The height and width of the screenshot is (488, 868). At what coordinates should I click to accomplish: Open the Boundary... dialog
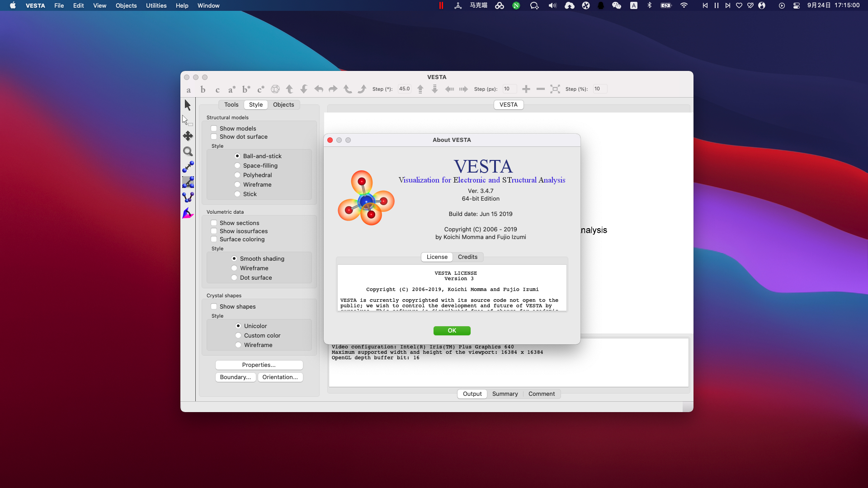coord(235,377)
